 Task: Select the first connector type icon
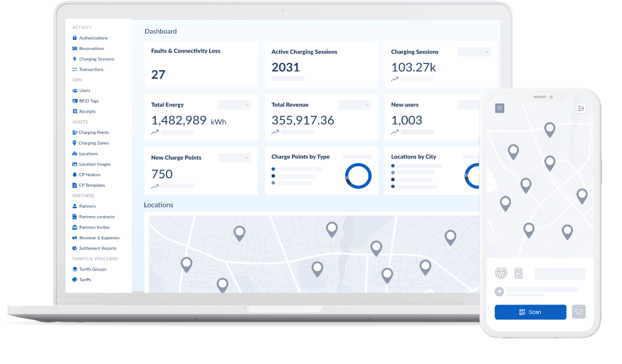click(x=501, y=273)
